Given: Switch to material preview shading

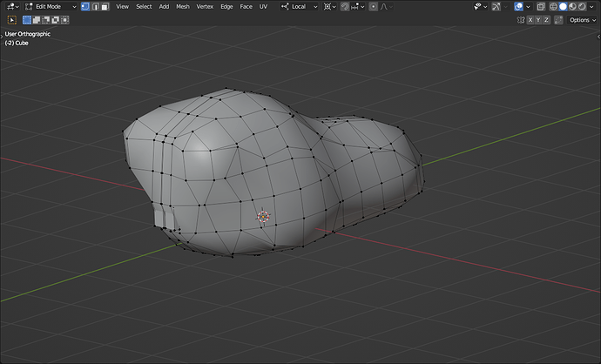Looking at the screenshot, I should click(x=572, y=6).
